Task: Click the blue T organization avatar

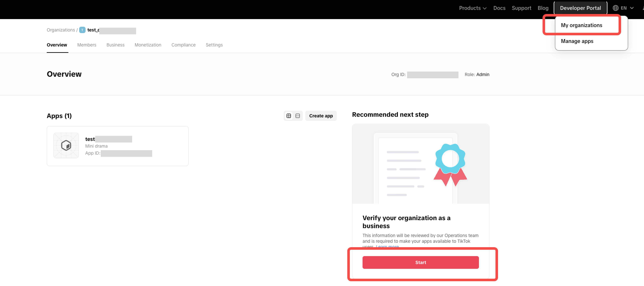Action: [x=82, y=30]
